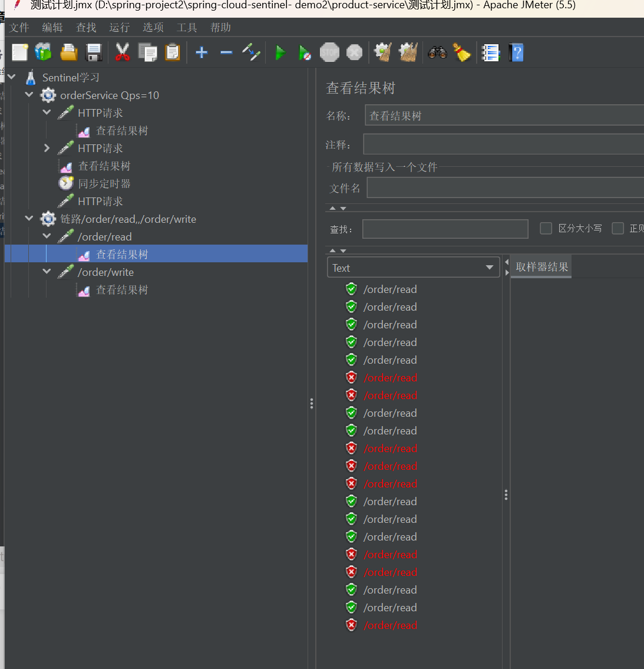Screen dimensions: 644x669
Task: Select the first failed /order/read result
Action: tap(390, 378)
